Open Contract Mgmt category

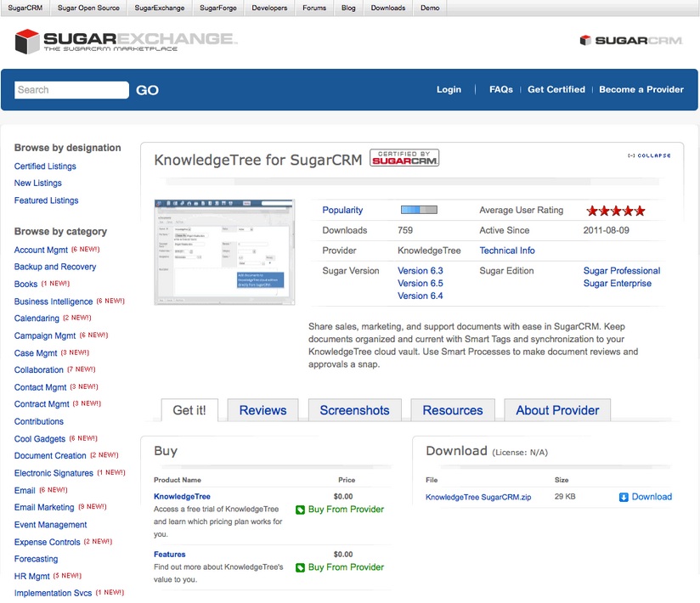coord(42,404)
